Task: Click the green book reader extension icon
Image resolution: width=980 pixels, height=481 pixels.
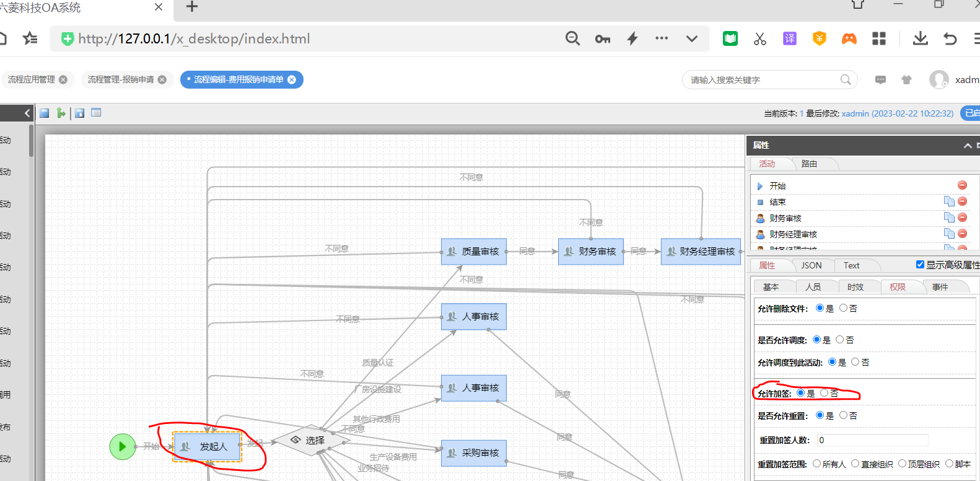Action: coord(730,38)
